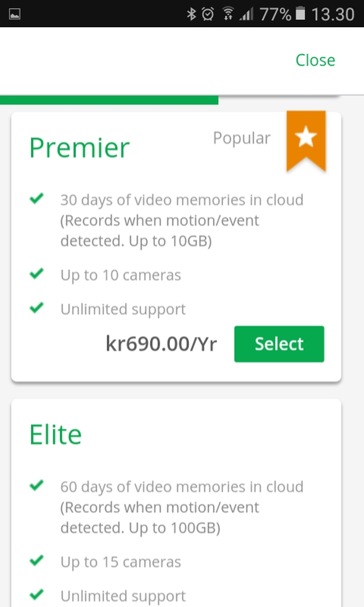364x607 pixels.
Task: Tap checkmark beside 60 days video memories
Action: (x=37, y=485)
